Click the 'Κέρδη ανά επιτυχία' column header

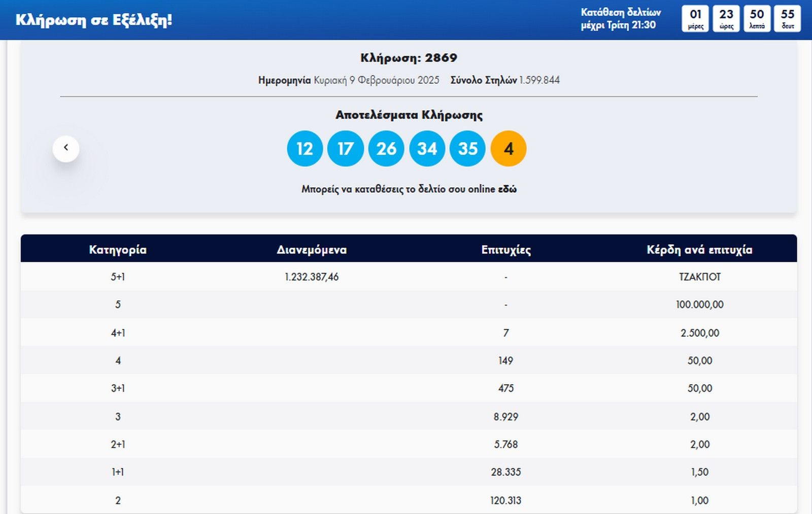pyautogui.click(x=699, y=250)
